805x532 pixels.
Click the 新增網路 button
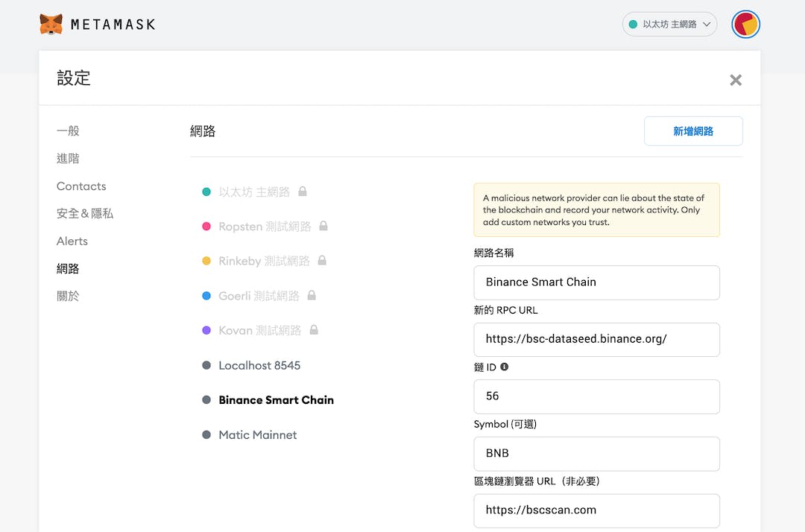(693, 131)
